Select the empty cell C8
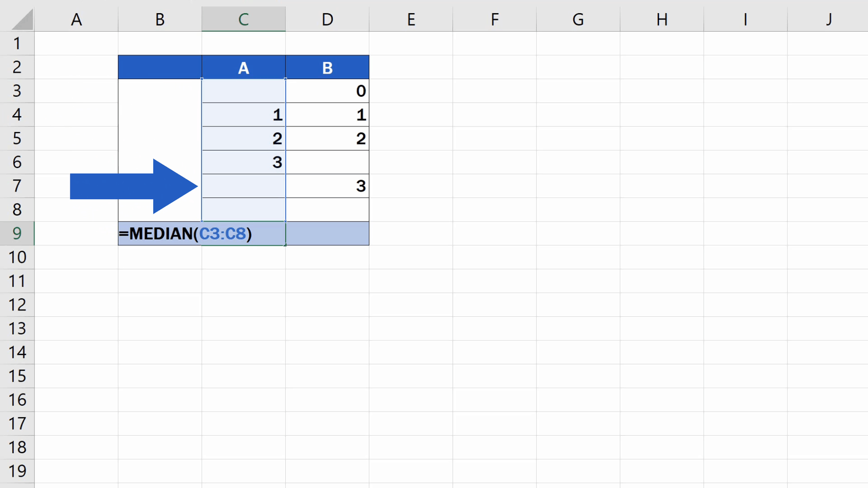 click(x=243, y=210)
